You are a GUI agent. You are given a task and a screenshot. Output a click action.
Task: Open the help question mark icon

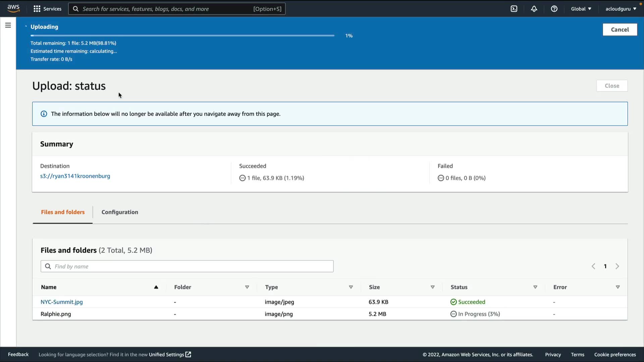pyautogui.click(x=554, y=9)
